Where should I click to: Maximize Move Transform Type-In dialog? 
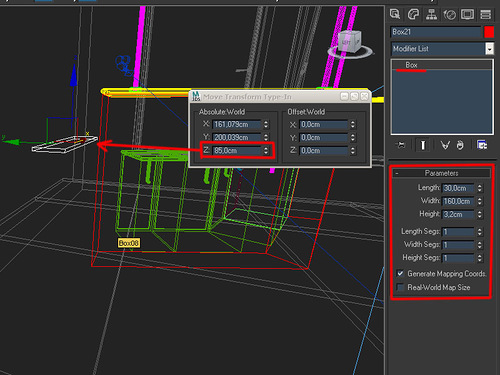tap(354, 96)
